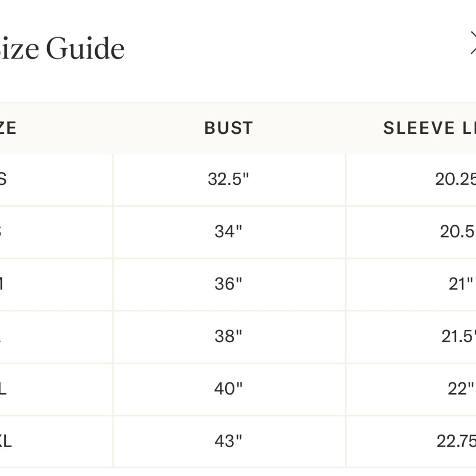476x476 pixels.
Task: Close the Size Guide dialog
Action: 473,43
